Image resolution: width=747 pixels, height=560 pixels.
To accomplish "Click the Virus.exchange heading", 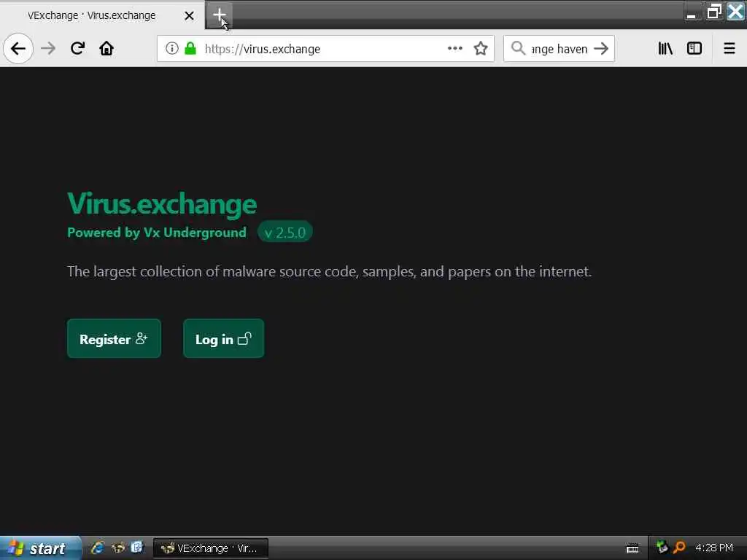I will (x=162, y=204).
